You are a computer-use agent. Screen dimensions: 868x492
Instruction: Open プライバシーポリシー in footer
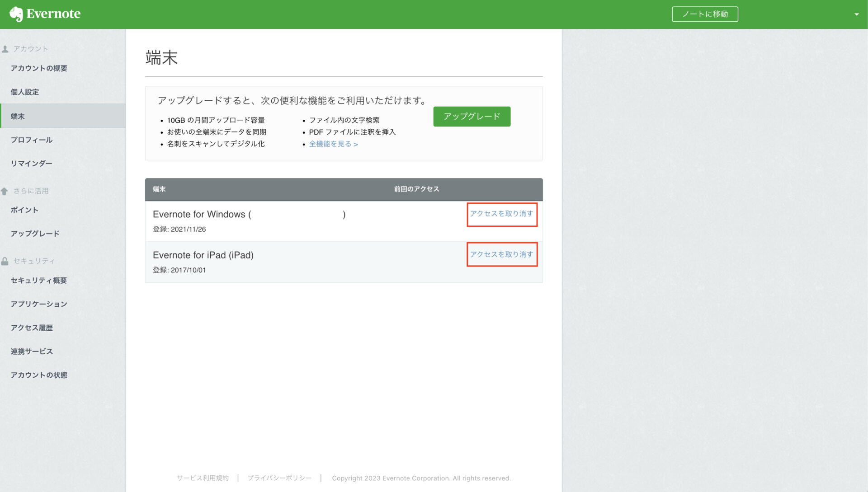(279, 478)
